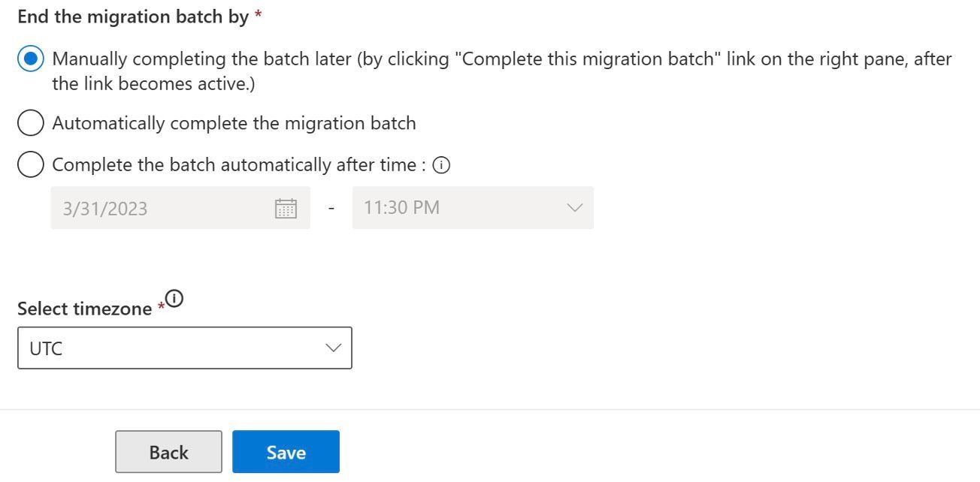The height and width of the screenshot is (482, 980).
Task: Open the 11:30 PM time dropdown
Action: coord(472,208)
